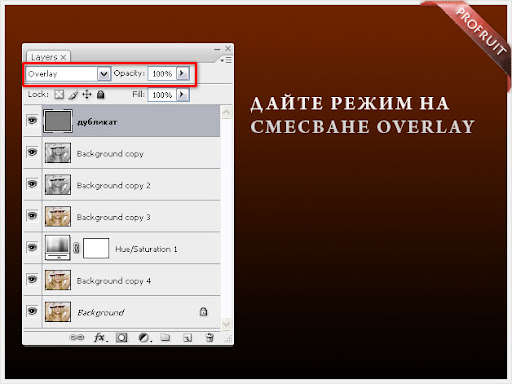Screen dimensions: 512x384
Task: Minimize the Layers panel
Action: (217, 49)
